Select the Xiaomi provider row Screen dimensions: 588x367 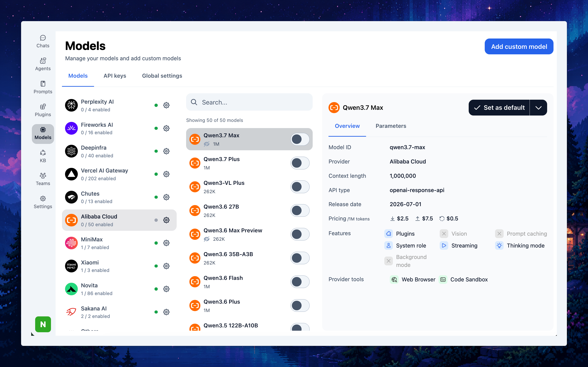click(x=119, y=266)
